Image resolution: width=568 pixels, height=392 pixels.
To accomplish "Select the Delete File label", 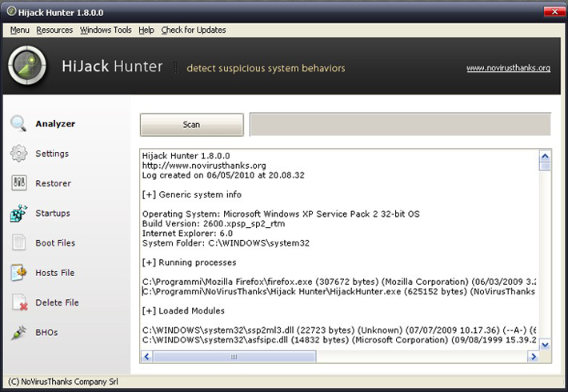I will pos(57,302).
